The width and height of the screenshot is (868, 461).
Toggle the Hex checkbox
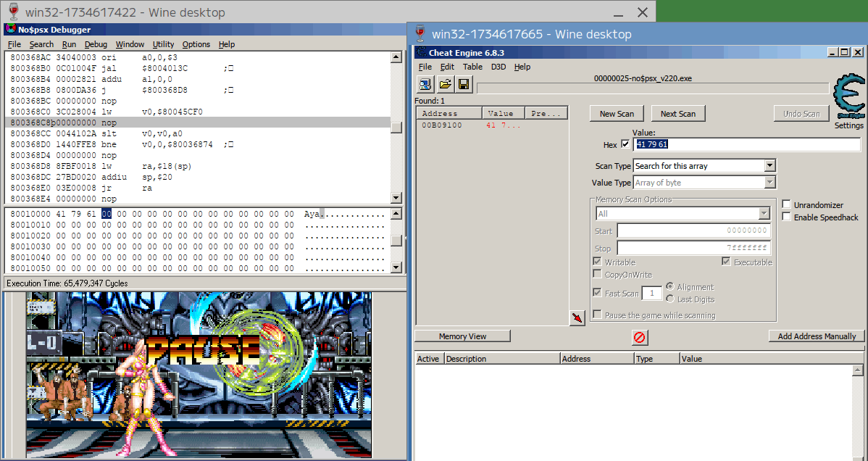tap(625, 144)
